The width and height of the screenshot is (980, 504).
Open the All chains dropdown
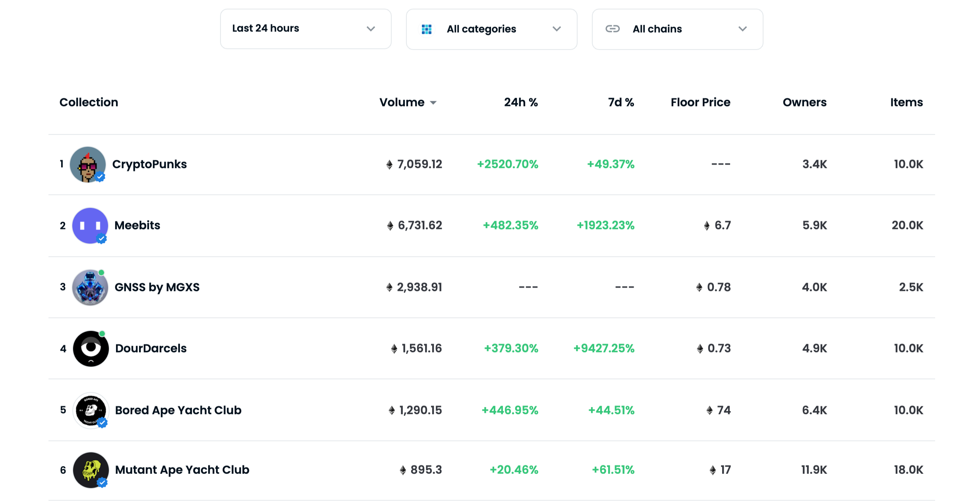click(x=677, y=29)
